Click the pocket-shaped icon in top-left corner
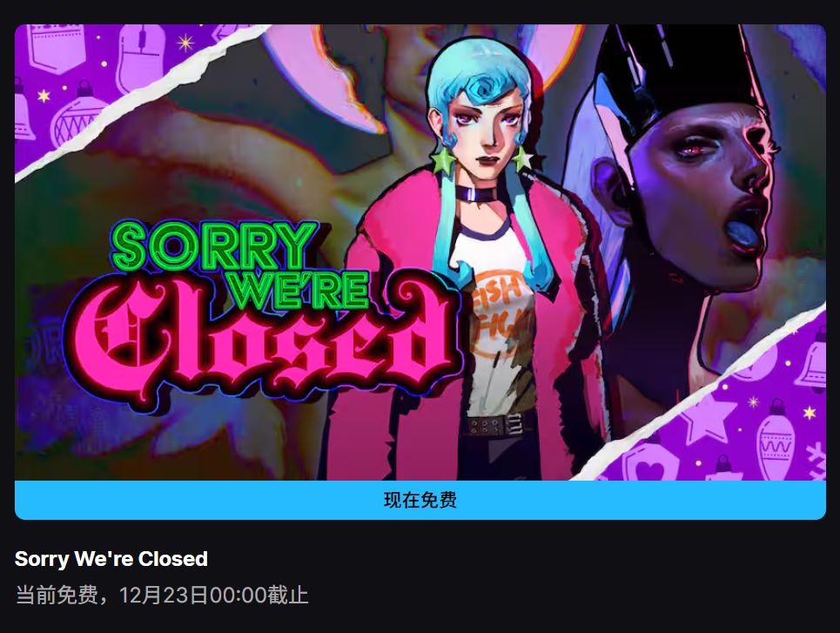This screenshot has height=633, width=840. pyautogui.click(x=55, y=48)
